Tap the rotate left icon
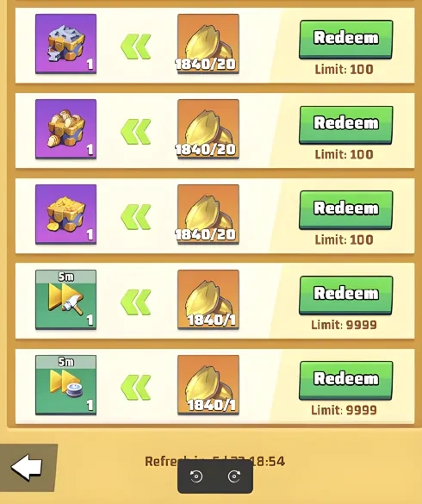 196,476
